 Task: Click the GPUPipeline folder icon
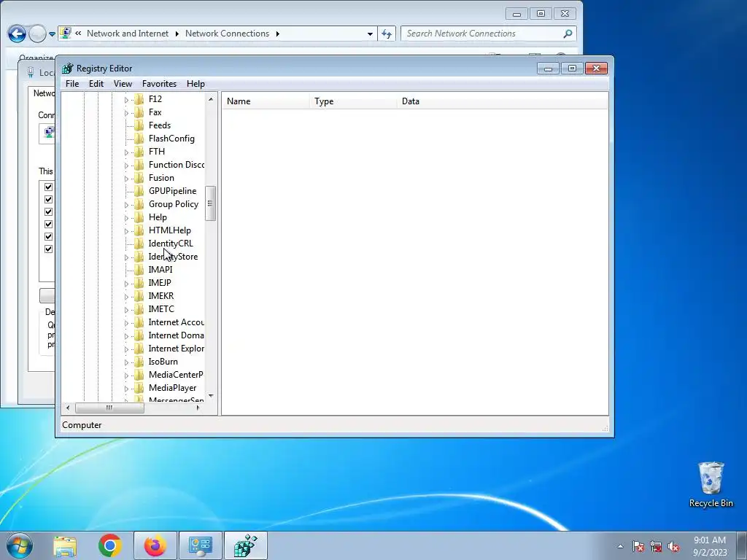tap(139, 191)
